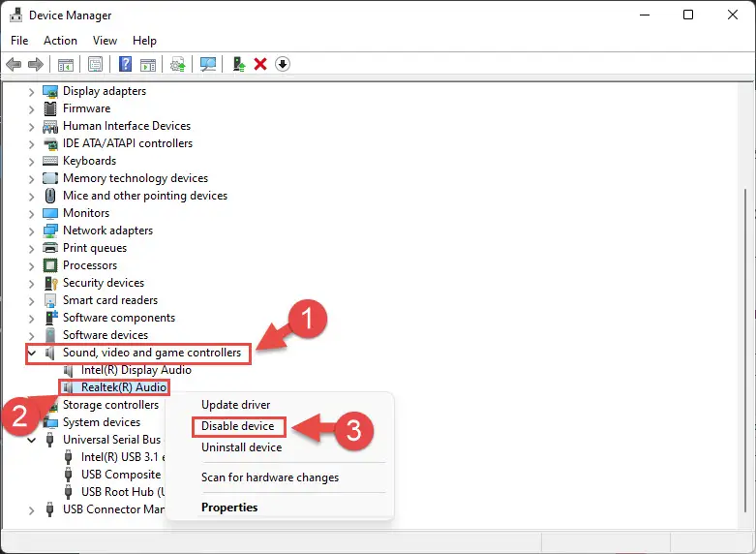Expand the Keyboards category arrow
This screenshot has height=554, width=756.
(31, 161)
